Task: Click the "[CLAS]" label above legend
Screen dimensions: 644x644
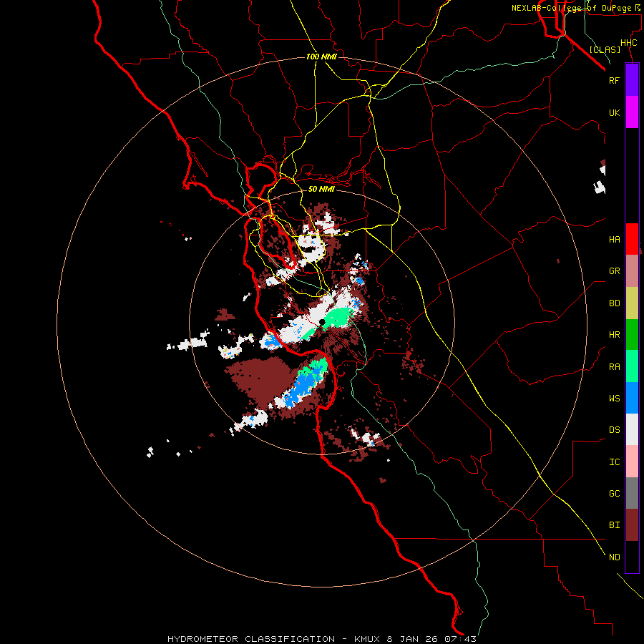Action: [x=605, y=49]
